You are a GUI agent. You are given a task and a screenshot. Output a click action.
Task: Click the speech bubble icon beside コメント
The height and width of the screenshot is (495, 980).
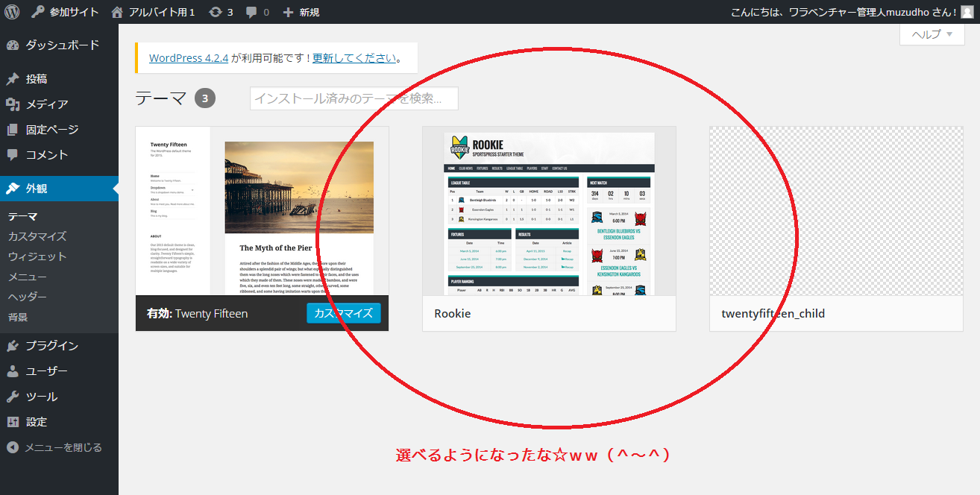coord(13,155)
